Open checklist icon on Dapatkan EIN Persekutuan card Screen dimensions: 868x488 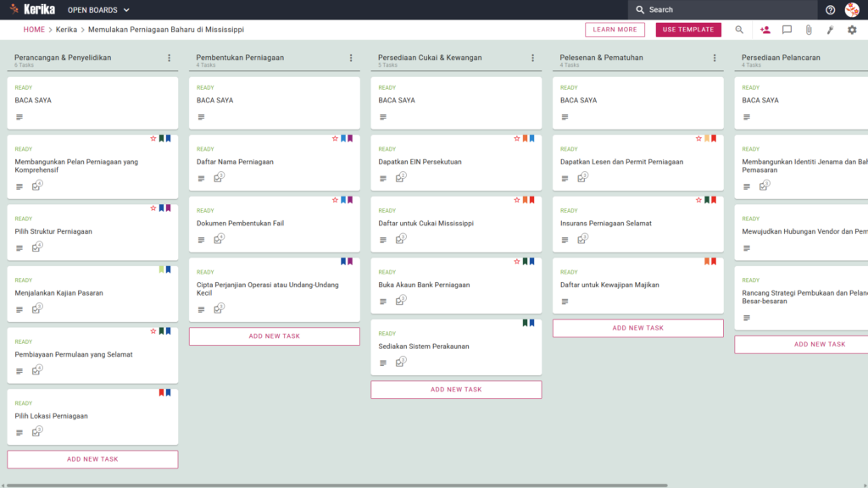400,178
